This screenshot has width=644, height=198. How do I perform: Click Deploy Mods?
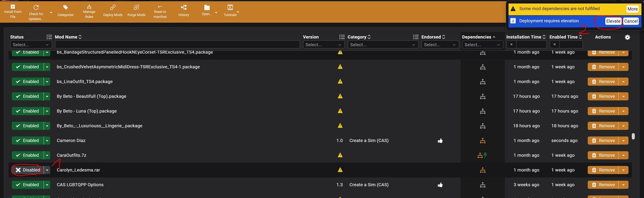click(x=113, y=11)
